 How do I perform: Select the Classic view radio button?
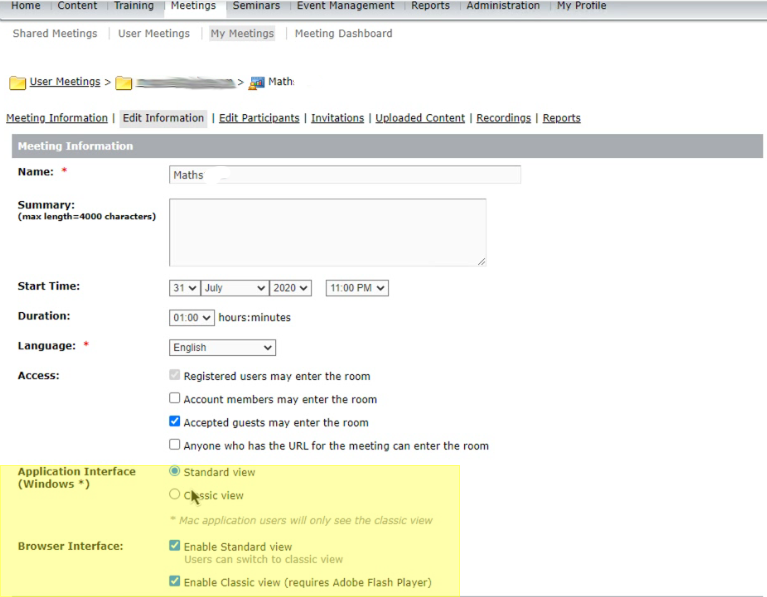175,494
